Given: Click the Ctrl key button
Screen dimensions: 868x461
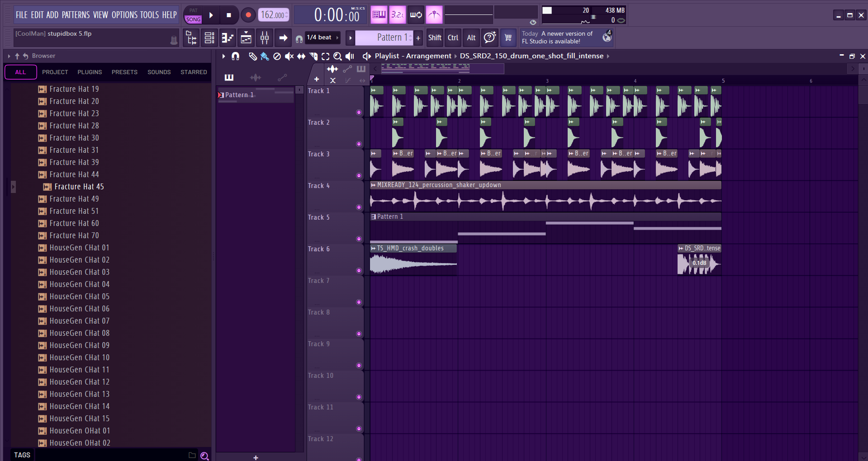Looking at the screenshot, I should pos(453,38).
